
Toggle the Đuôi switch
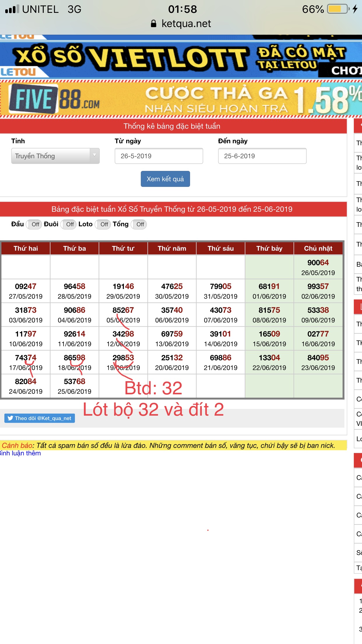69,224
